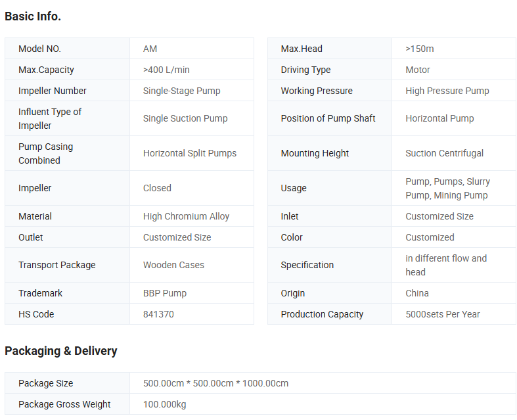Select the Suction Centrifugal value
This screenshot has height=420, width=517.
coord(445,153)
